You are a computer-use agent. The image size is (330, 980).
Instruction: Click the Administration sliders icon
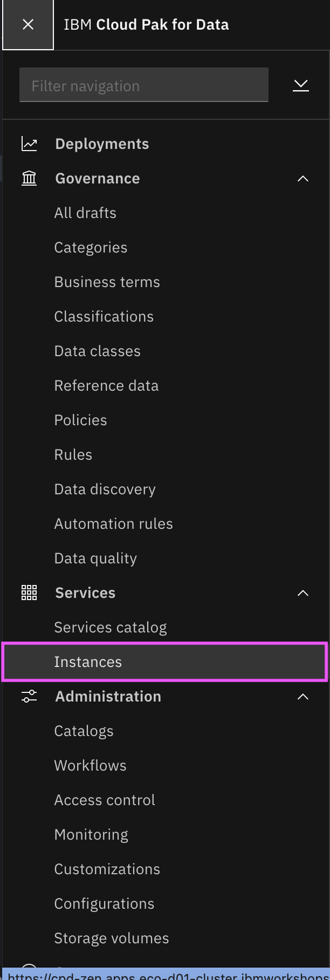pyautogui.click(x=29, y=697)
